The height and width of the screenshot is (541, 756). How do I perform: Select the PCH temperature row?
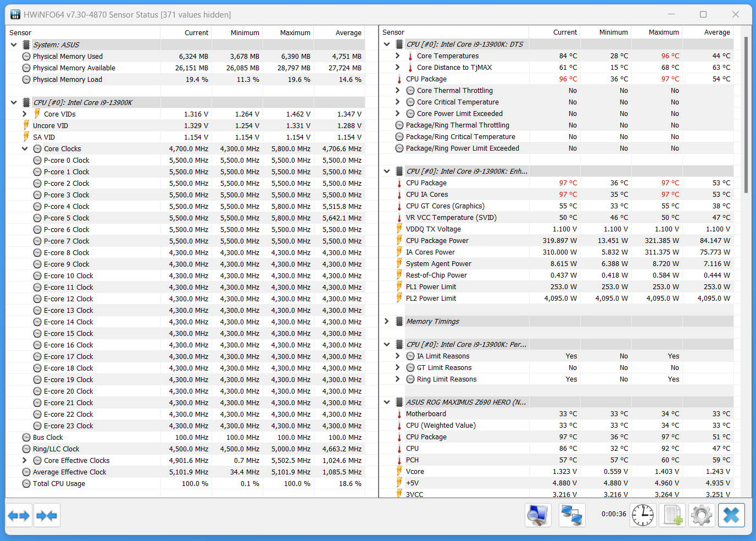pos(557,460)
